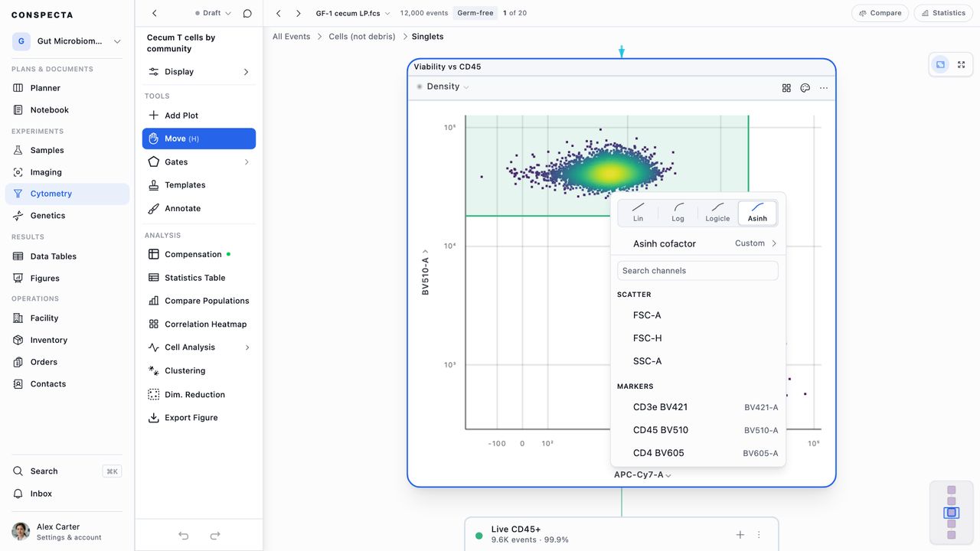Go to the All Events breadcrumb
980x551 pixels.
292,37
